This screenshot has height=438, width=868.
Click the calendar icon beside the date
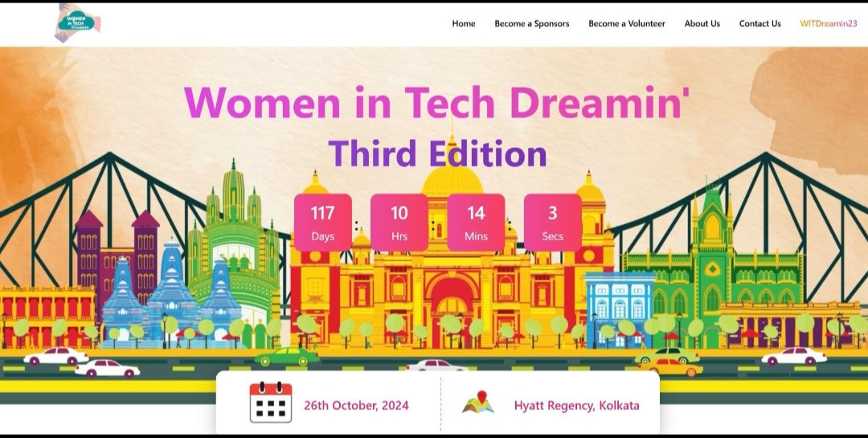pos(271,403)
